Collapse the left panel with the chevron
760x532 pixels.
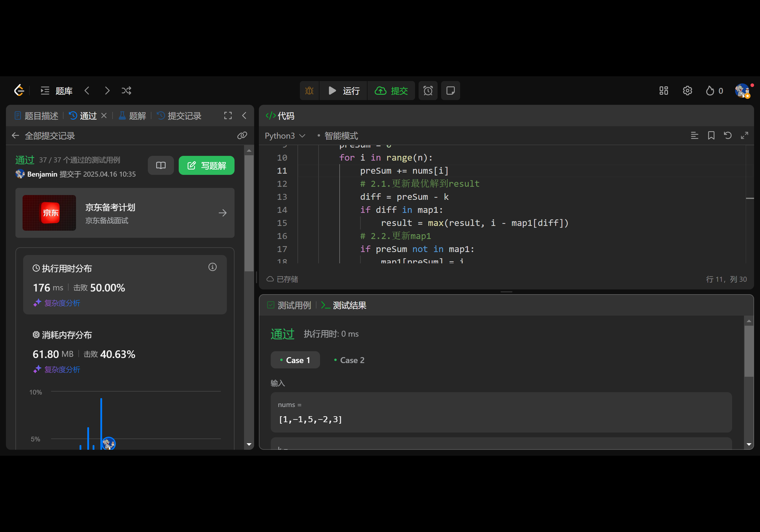click(244, 115)
